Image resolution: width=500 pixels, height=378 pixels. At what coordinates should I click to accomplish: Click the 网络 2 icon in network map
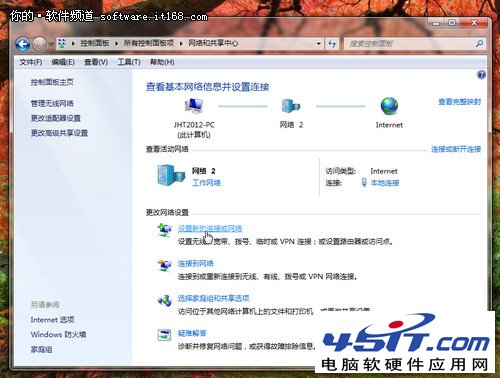(x=291, y=106)
